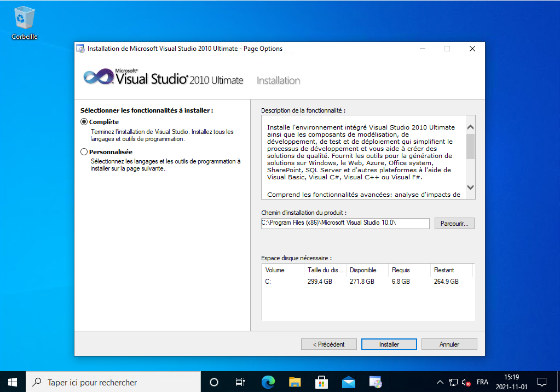The width and height of the screenshot is (560, 392).
Task: Select the Personnalisée installation option
Action: 84,152
